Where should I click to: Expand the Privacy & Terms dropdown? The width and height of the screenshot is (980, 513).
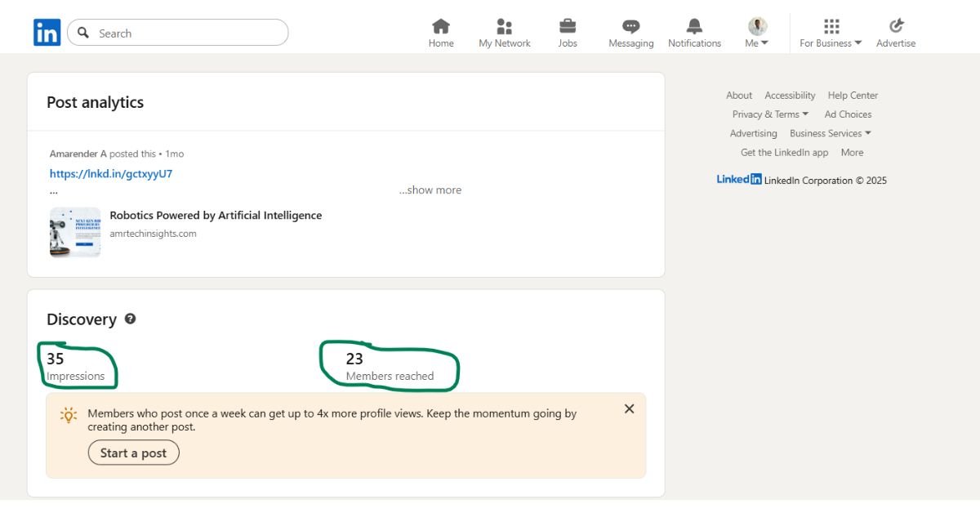click(770, 114)
